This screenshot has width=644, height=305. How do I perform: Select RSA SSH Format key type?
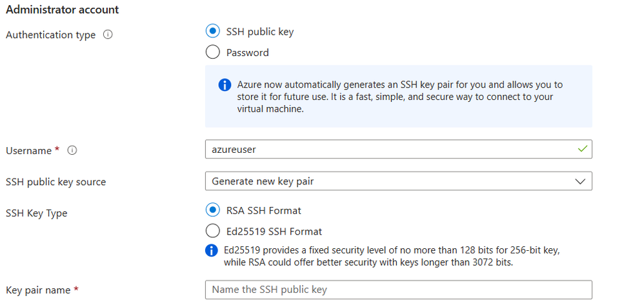pos(212,210)
